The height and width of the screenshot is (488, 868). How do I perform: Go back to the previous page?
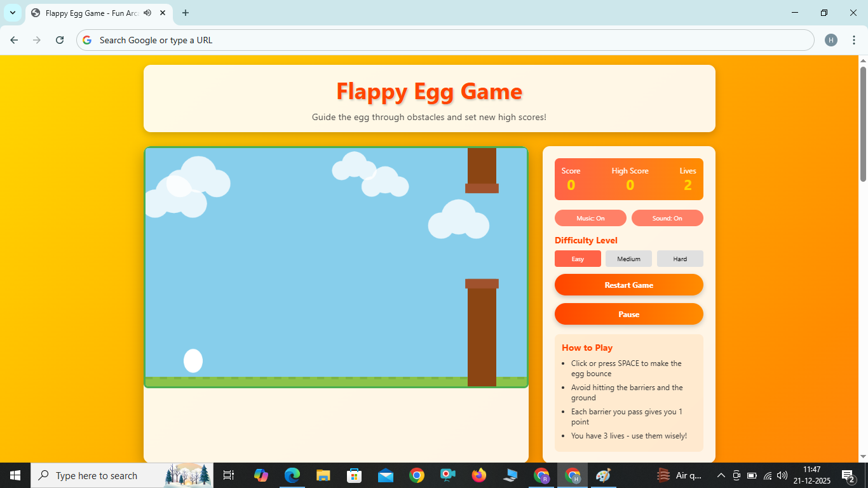click(x=13, y=39)
